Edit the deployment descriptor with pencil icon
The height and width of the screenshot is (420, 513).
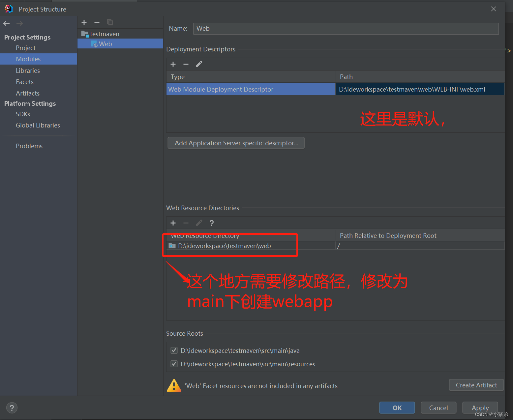(x=199, y=64)
